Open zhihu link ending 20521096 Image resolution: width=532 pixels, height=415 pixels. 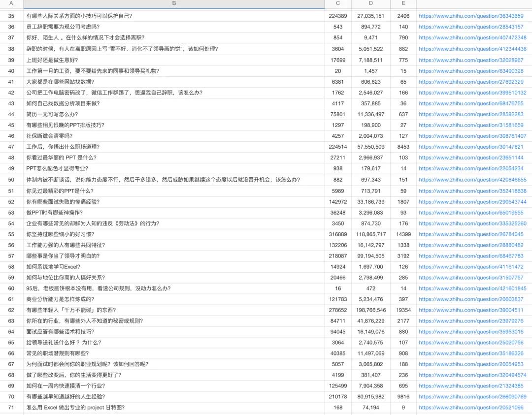click(471, 408)
